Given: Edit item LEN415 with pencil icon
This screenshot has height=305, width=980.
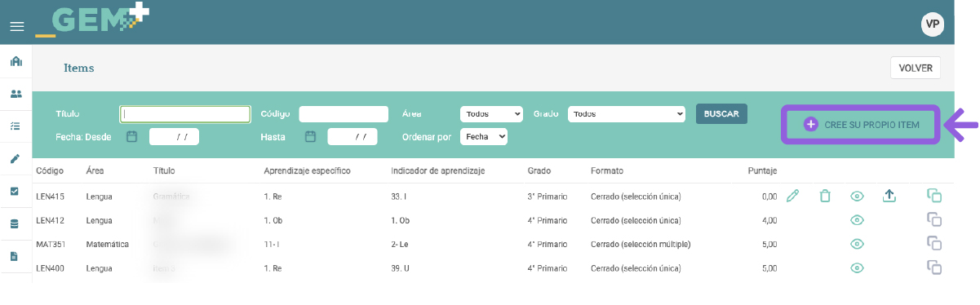Looking at the screenshot, I should coord(792,196).
